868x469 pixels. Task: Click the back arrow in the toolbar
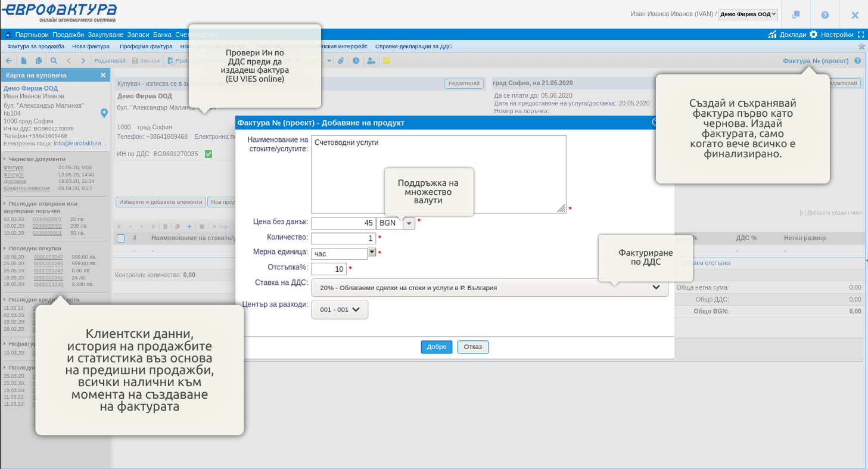9,61
